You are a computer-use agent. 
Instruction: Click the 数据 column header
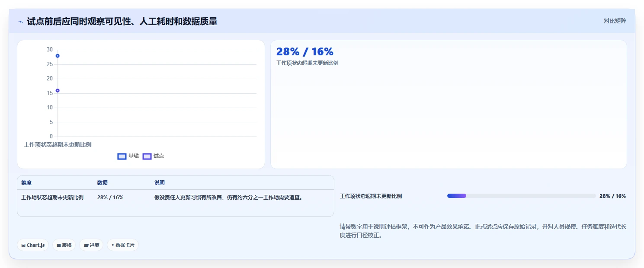click(103, 183)
